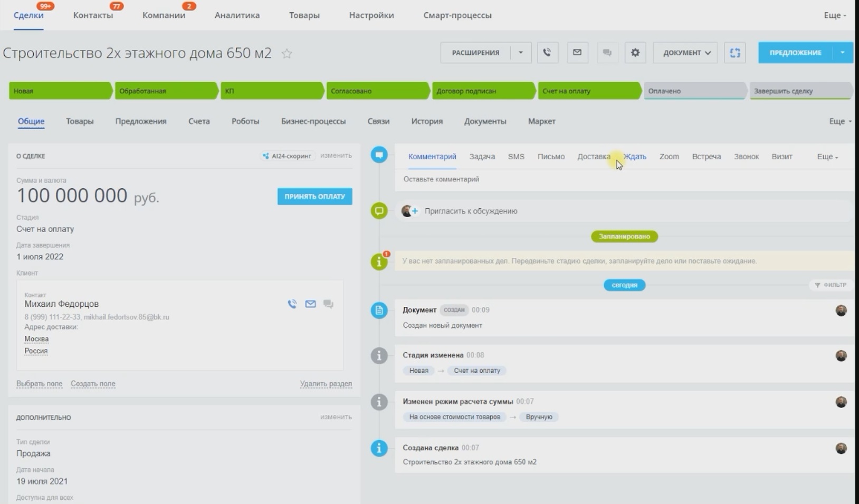Expand the arrow beside the Предложение button

pos(843,53)
